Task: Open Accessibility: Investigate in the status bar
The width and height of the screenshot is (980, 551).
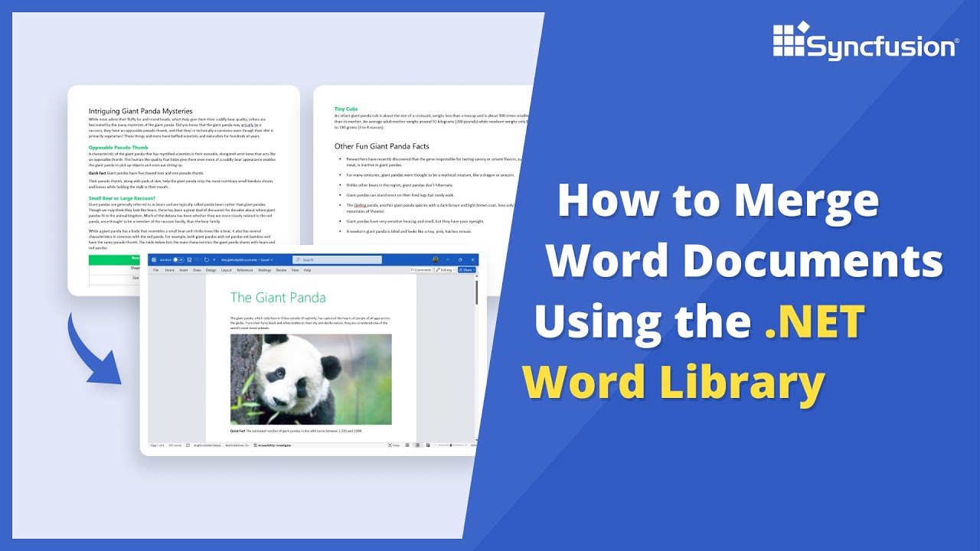Action: [x=274, y=445]
